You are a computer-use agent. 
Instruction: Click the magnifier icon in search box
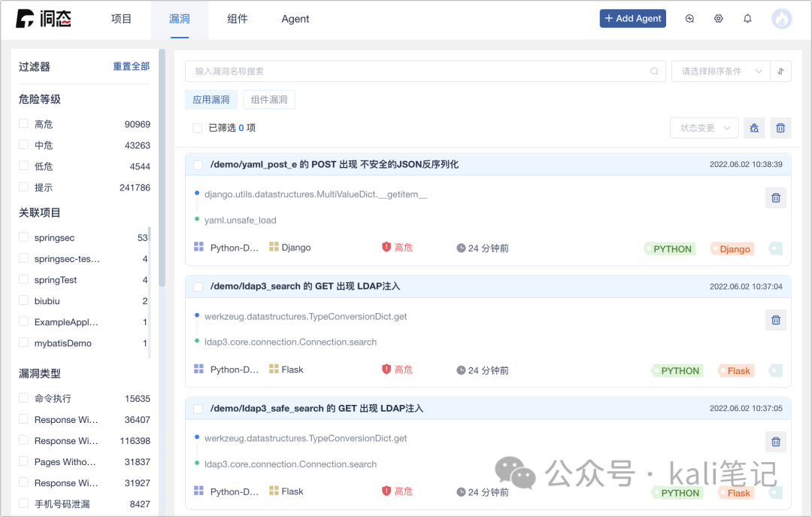click(x=654, y=71)
